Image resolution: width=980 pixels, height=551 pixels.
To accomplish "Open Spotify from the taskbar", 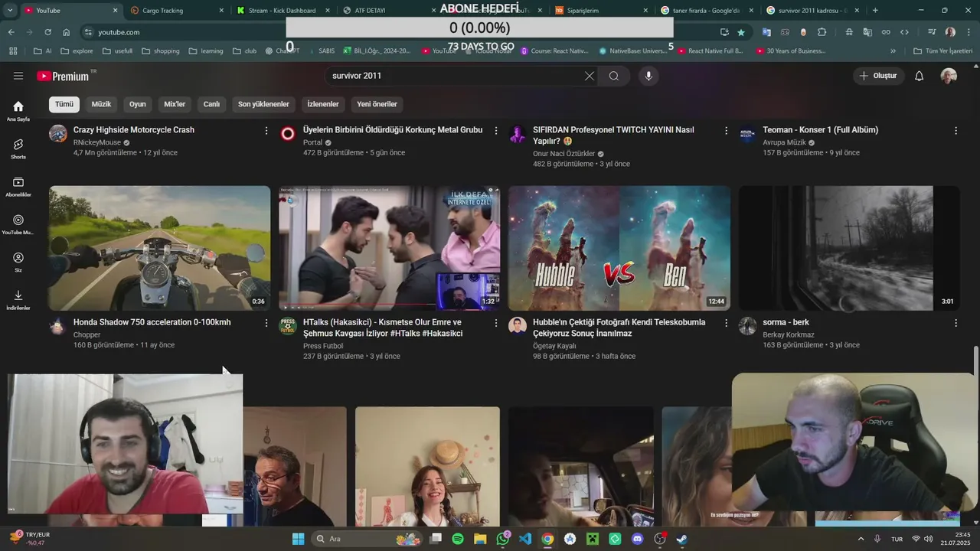I will 458,539.
